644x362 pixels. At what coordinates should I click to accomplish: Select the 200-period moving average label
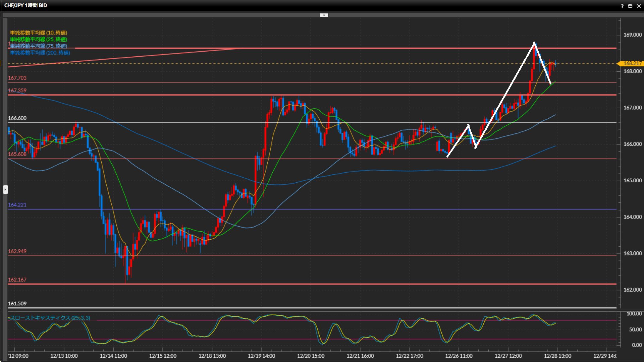pyautogui.click(x=40, y=53)
